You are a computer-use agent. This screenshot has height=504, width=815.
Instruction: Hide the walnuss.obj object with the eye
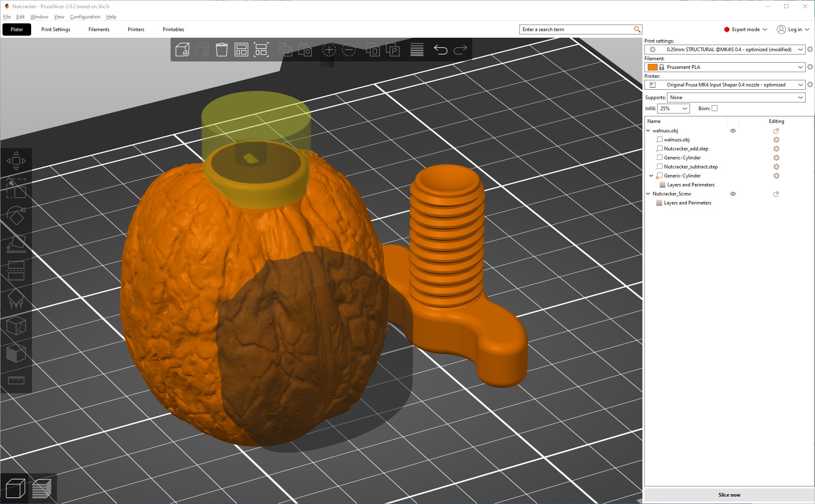coord(733,131)
